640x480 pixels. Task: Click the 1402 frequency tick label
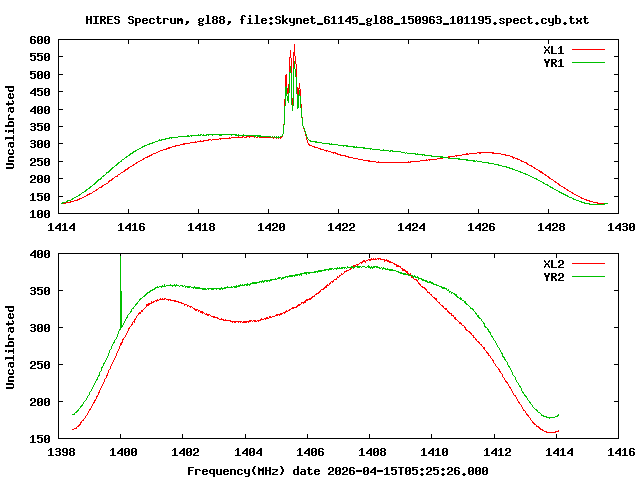pyautogui.click(x=185, y=452)
